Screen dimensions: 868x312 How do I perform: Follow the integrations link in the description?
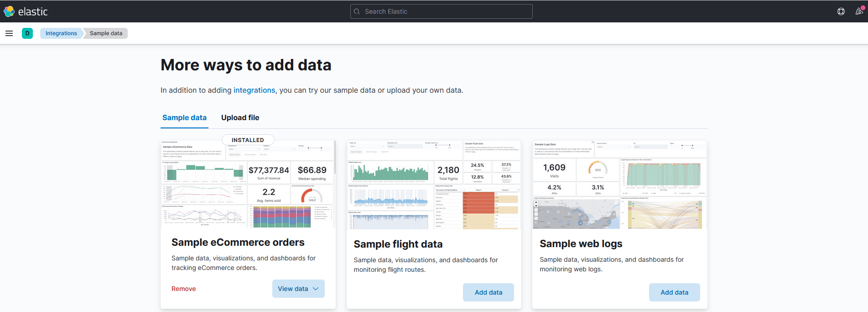click(255, 90)
